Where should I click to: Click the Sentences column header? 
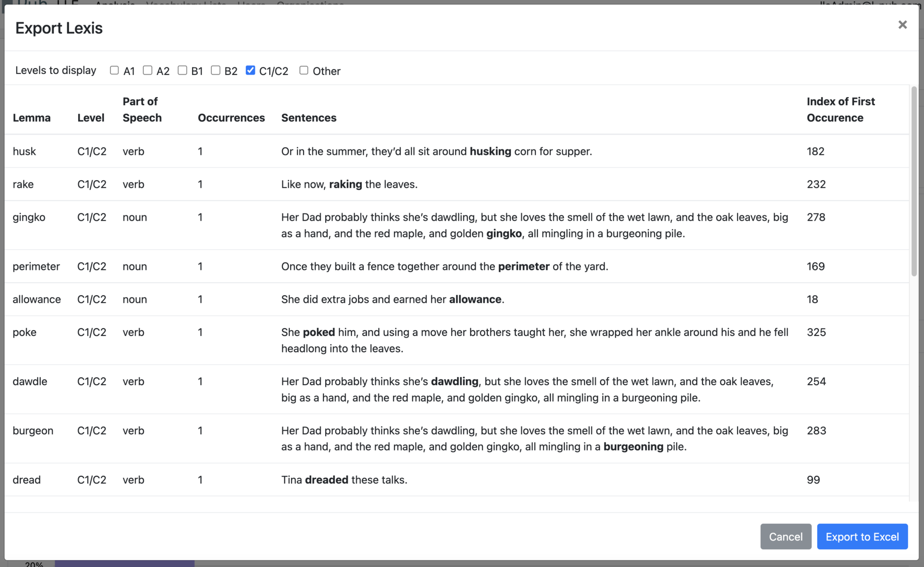[309, 118]
